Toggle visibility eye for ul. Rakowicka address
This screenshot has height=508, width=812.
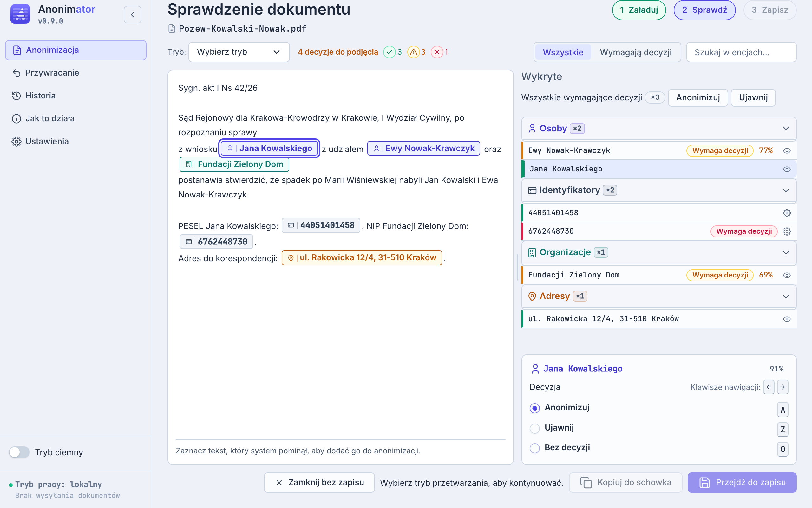pyautogui.click(x=787, y=319)
